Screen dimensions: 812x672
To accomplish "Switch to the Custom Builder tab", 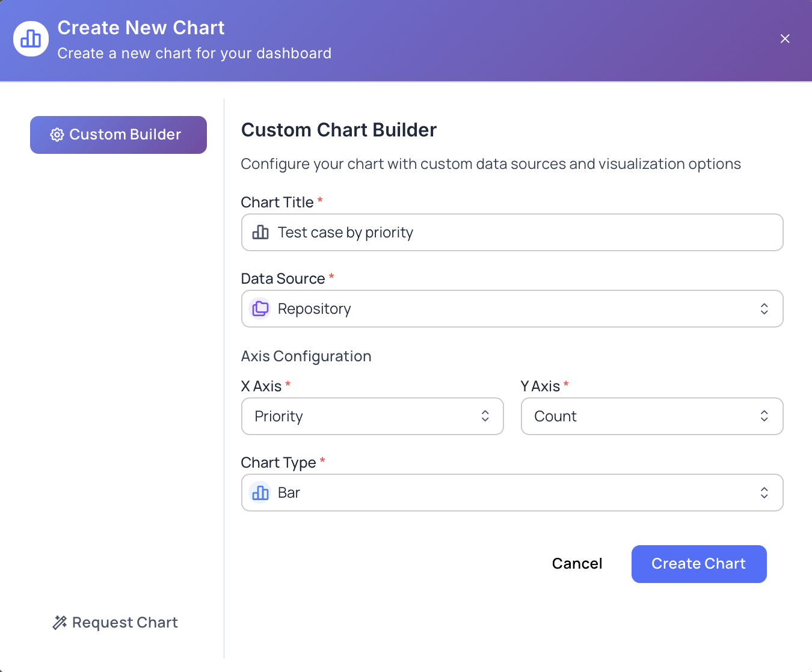I will point(118,135).
